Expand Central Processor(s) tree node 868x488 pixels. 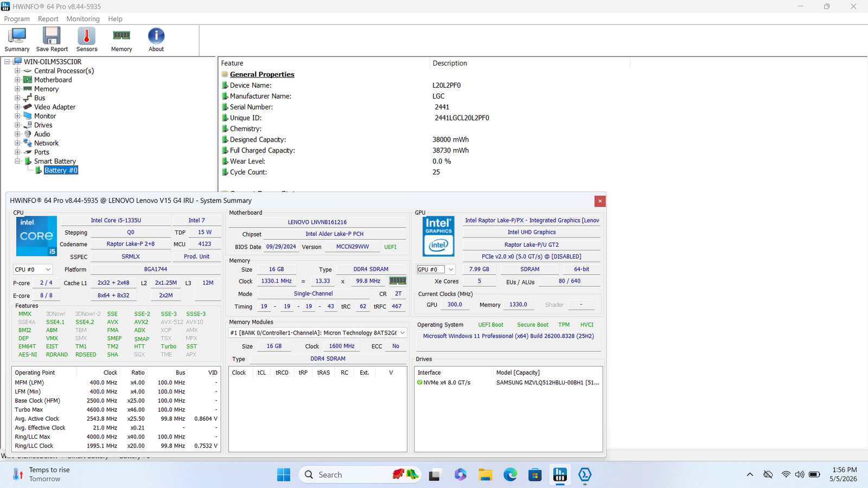[x=17, y=71]
